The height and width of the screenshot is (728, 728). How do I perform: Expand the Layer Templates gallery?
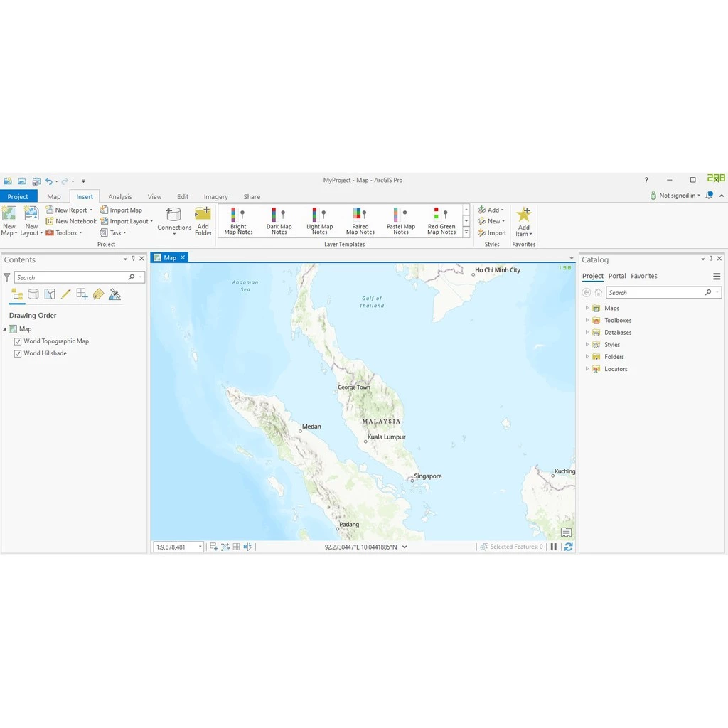(466, 232)
